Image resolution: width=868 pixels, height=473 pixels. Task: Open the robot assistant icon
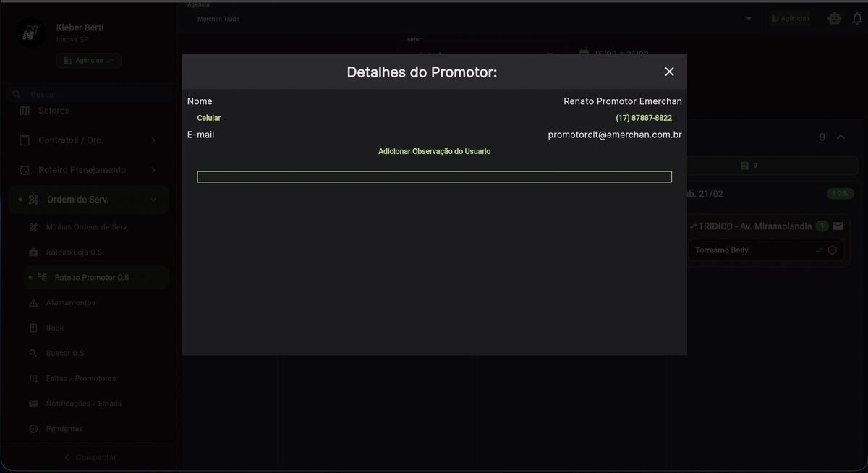[835, 19]
